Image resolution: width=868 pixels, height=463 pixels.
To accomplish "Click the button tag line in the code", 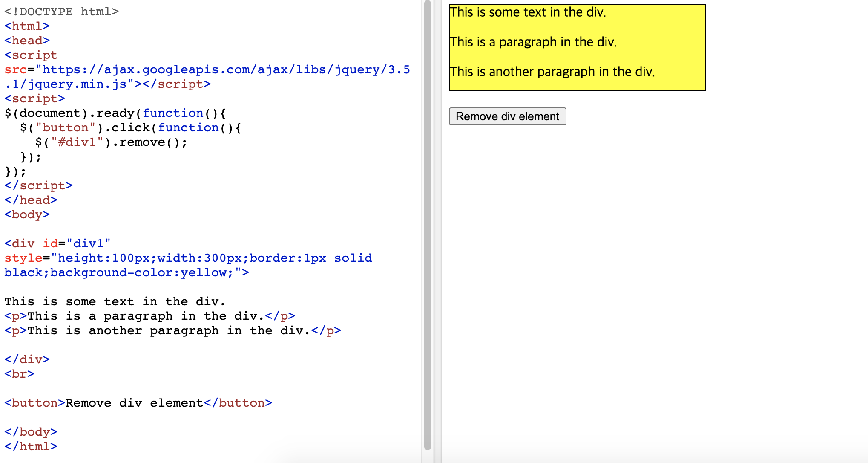I will tap(138, 403).
